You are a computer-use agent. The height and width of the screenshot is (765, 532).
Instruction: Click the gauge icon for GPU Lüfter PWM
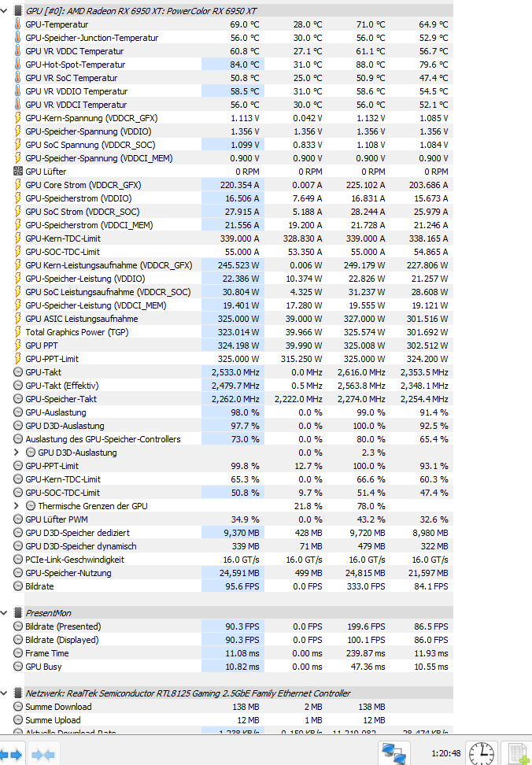pos(17,519)
